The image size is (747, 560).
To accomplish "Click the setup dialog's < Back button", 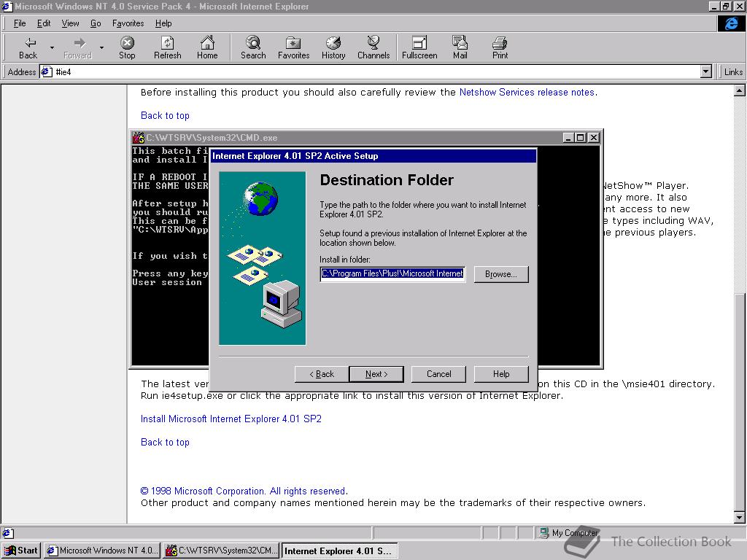I will (x=322, y=374).
